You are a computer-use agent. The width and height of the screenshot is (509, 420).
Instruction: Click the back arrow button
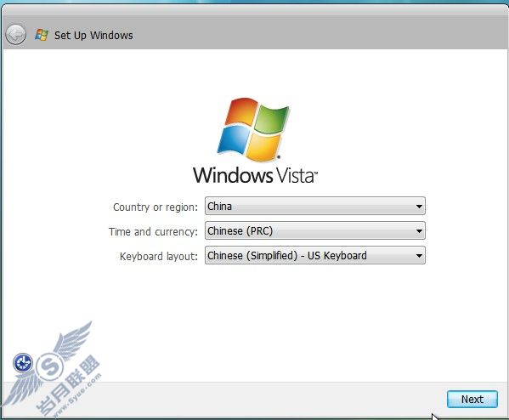coord(15,34)
